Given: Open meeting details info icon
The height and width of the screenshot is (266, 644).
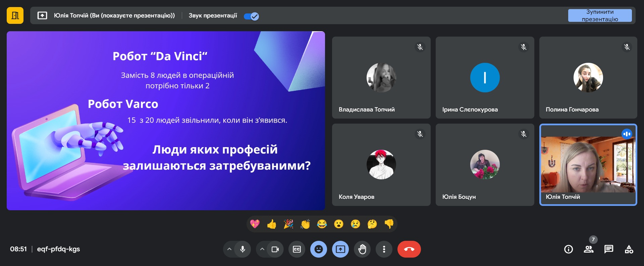Looking at the screenshot, I should pos(569,249).
